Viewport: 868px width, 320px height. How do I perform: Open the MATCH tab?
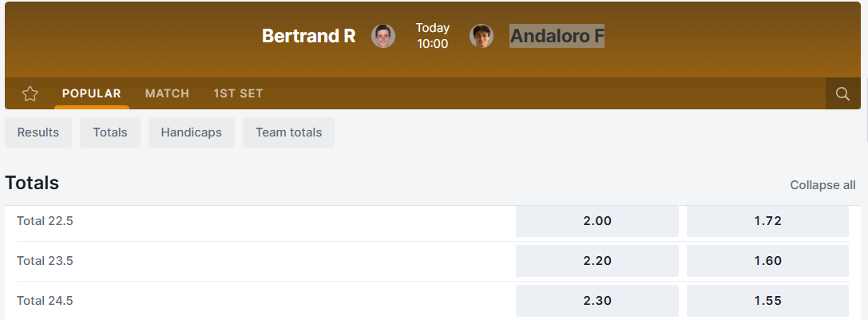167,93
